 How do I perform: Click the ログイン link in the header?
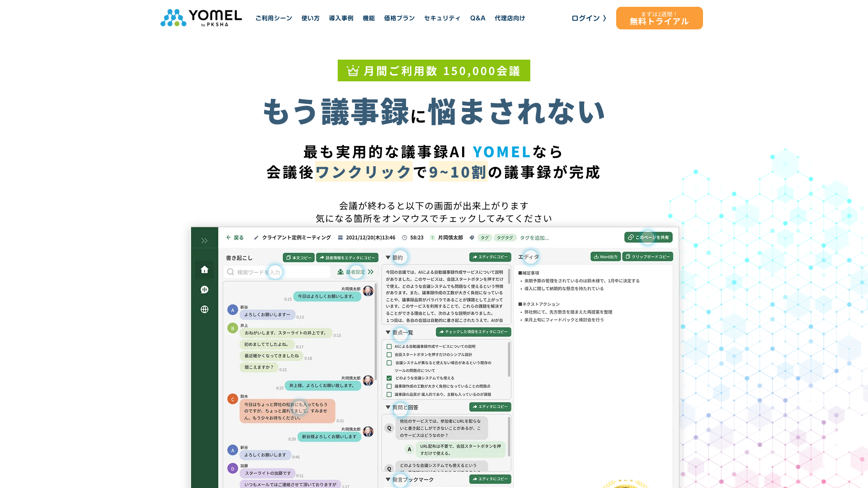click(x=588, y=18)
